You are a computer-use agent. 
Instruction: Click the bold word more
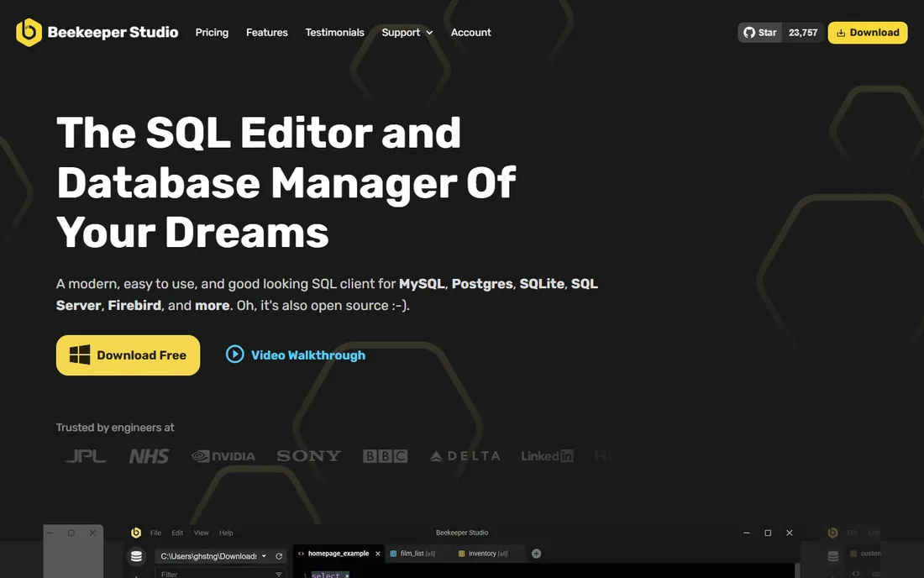point(213,306)
